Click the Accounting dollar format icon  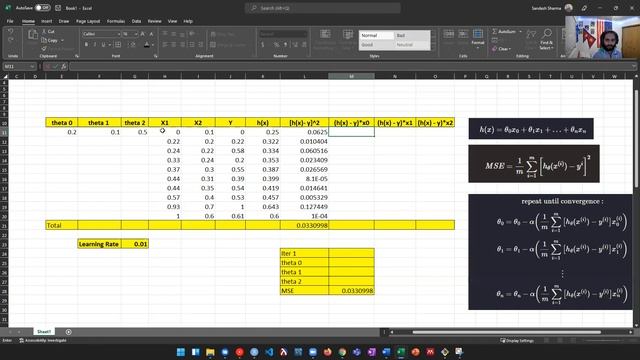coord(262,44)
